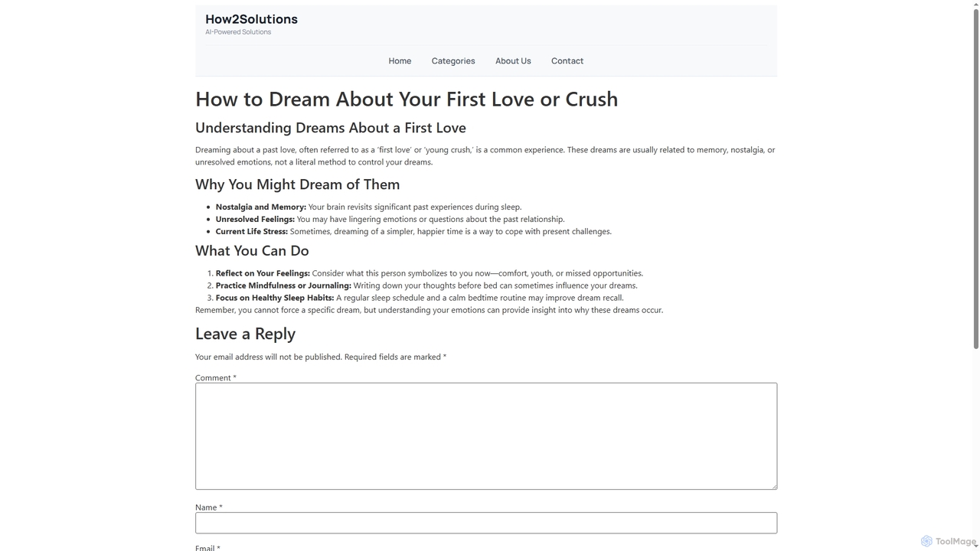Image resolution: width=980 pixels, height=551 pixels.
Task: Click the page vertical scrollbar thumb
Action: (x=975, y=180)
